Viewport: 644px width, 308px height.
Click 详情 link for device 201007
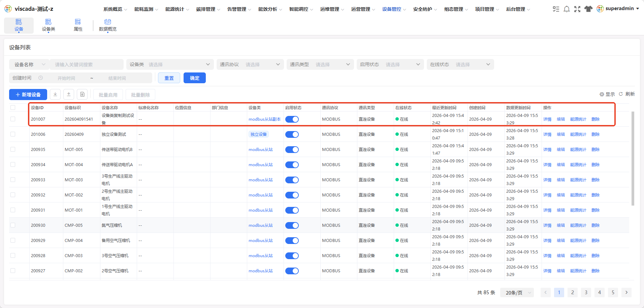(547, 119)
